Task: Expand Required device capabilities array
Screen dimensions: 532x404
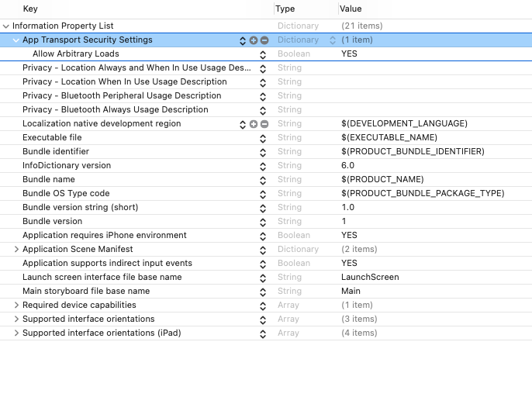Action: [16, 306]
